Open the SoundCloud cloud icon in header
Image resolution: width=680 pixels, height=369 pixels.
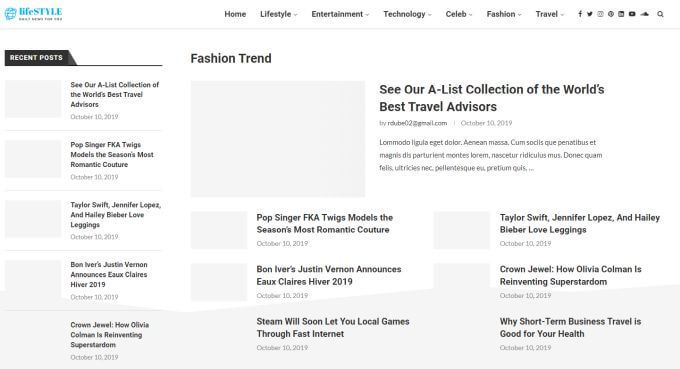pyautogui.click(x=644, y=14)
